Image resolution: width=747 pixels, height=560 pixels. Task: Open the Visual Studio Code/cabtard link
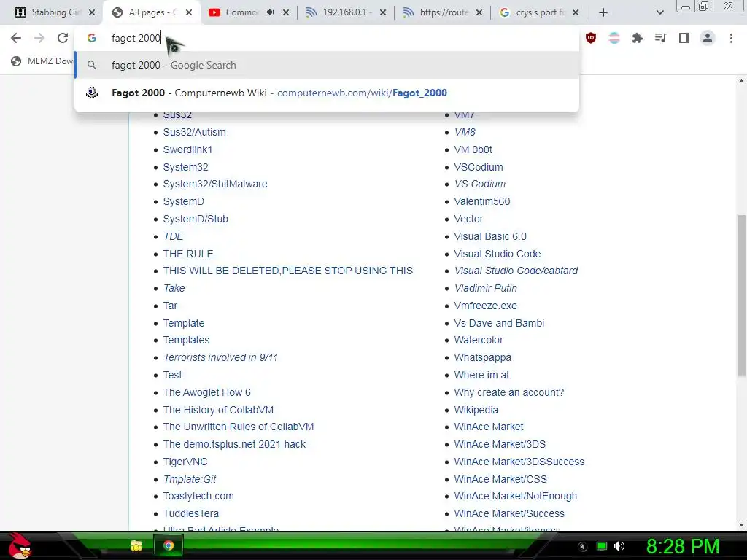(x=516, y=271)
